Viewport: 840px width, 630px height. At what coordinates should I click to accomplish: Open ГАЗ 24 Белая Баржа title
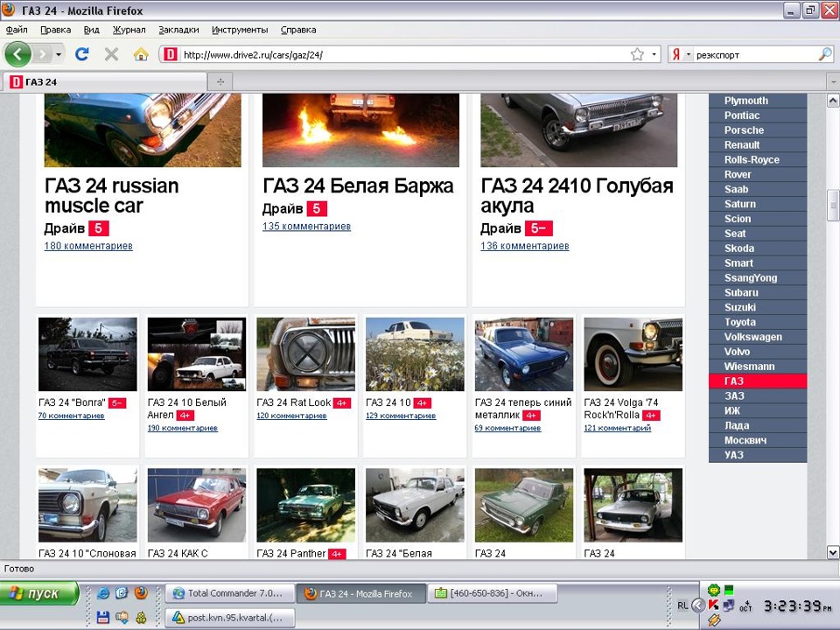(x=358, y=185)
